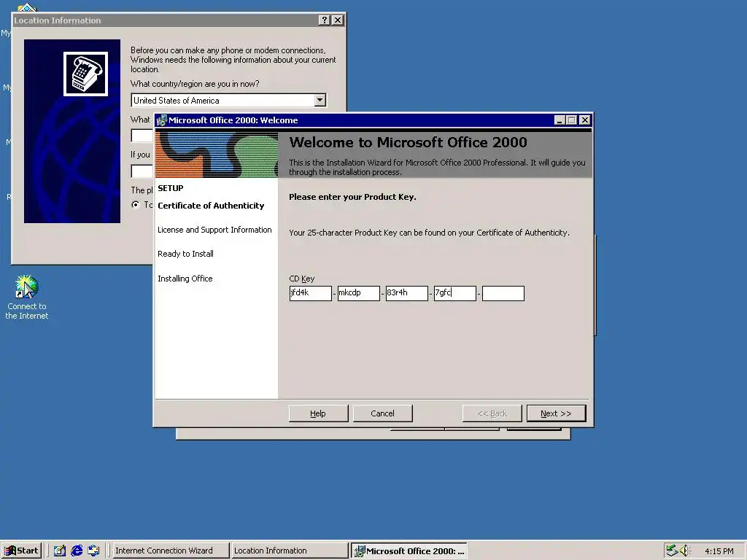The image size is (747, 560).
Task: Expand the country/region dropdown
Action: (x=320, y=101)
